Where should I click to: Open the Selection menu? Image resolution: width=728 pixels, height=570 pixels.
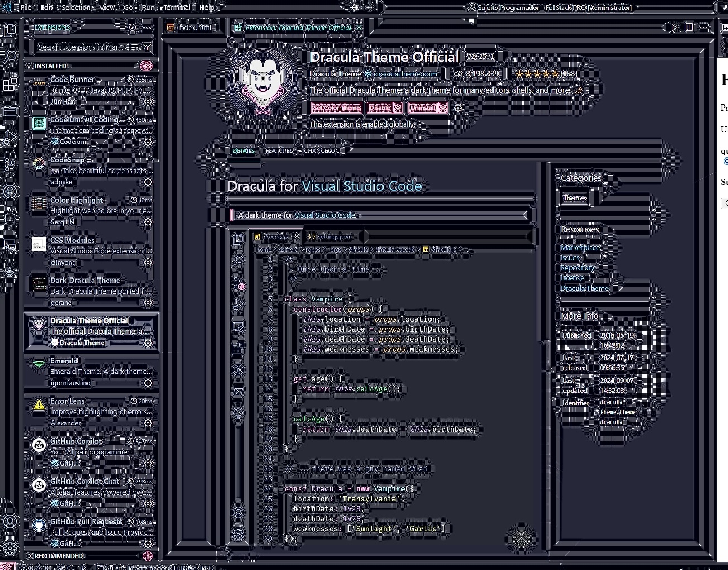coord(76,8)
